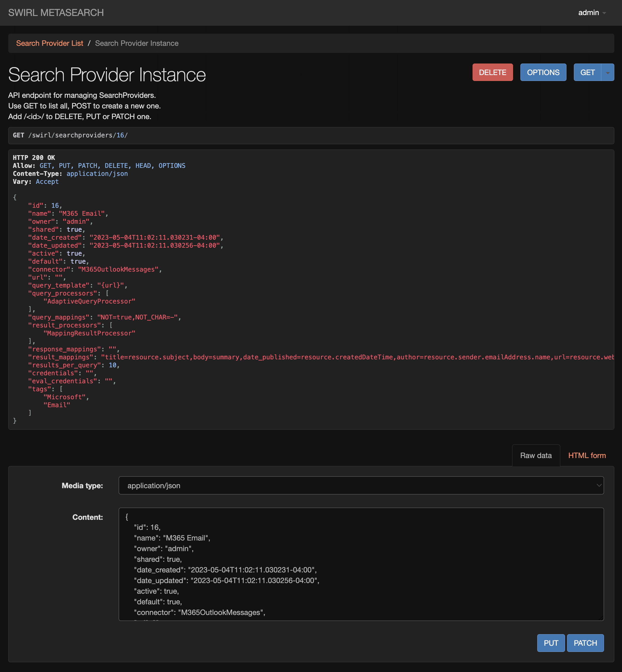Click the "results_per_query": 10 line
This screenshot has width=622, height=672.
[x=74, y=365]
